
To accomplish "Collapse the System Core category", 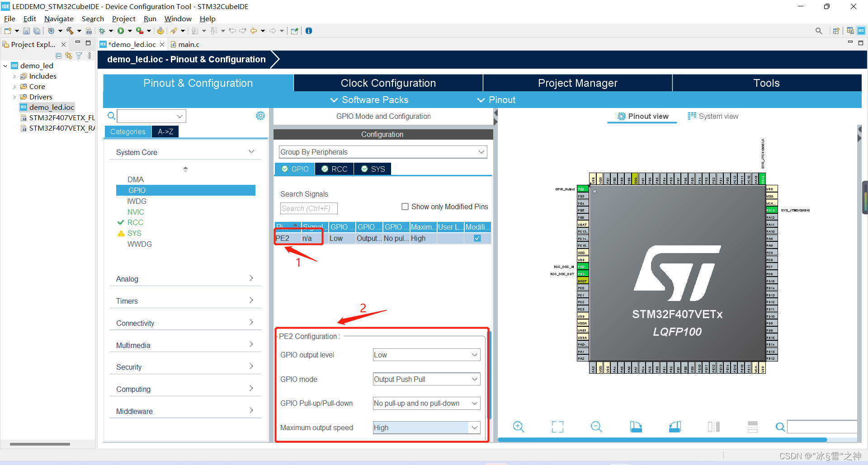I will [x=251, y=151].
